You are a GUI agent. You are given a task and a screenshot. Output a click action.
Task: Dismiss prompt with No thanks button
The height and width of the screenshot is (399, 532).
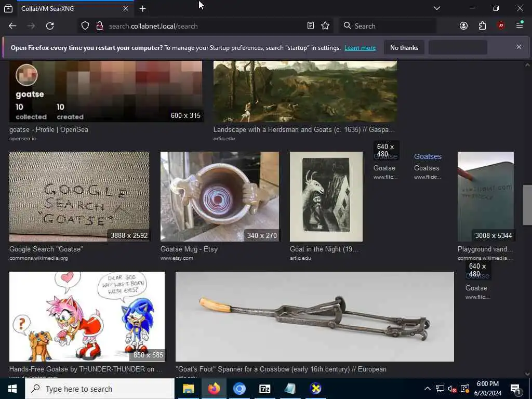(404, 48)
